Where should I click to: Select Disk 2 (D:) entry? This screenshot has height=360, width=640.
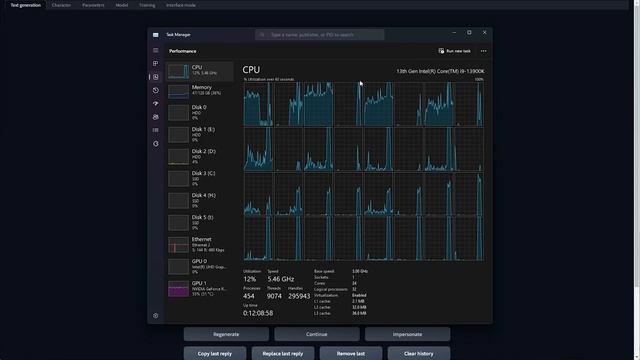point(200,156)
